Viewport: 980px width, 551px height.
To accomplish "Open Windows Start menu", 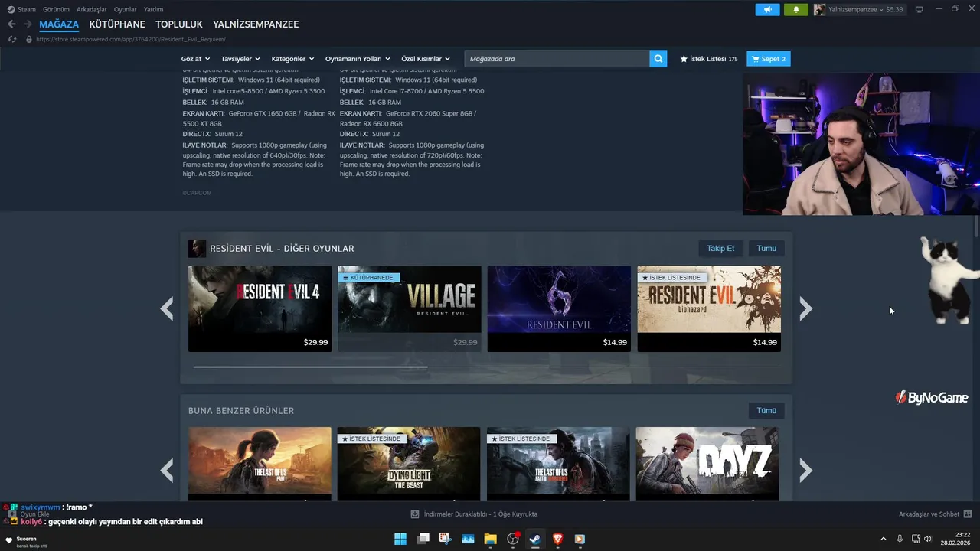I will pyautogui.click(x=400, y=539).
